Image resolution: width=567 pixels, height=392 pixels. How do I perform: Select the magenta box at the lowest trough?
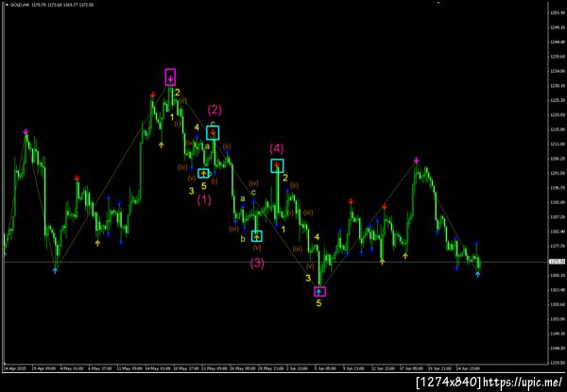coord(319,291)
